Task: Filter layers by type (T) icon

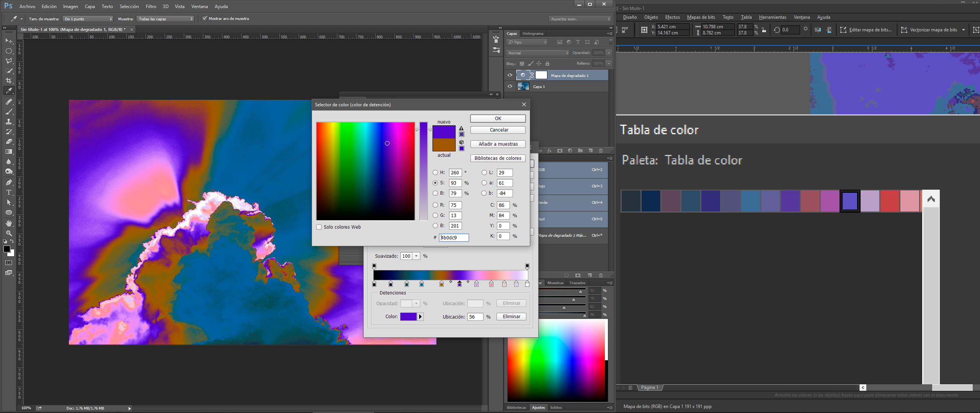Action: click(578, 42)
